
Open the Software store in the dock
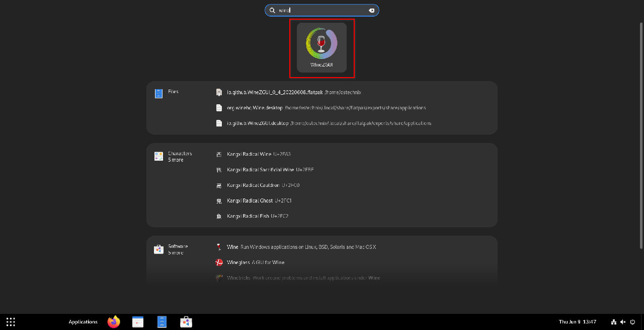click(x=186, y=322)
